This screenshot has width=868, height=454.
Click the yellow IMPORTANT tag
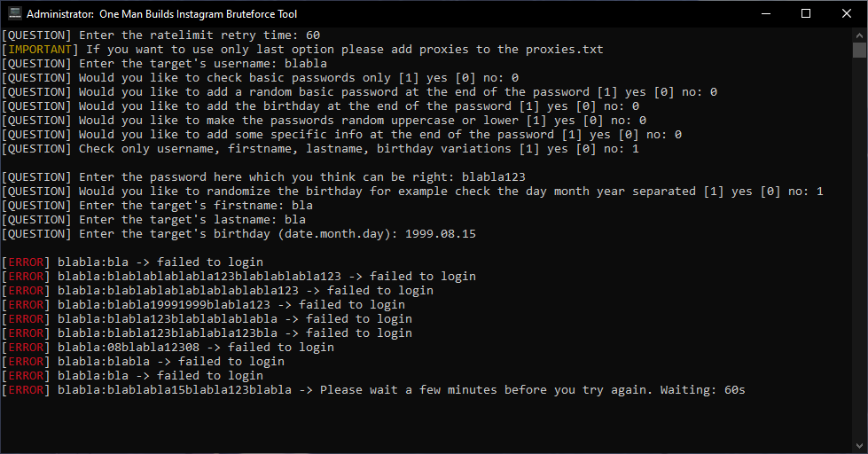click(x=40, y=50)
